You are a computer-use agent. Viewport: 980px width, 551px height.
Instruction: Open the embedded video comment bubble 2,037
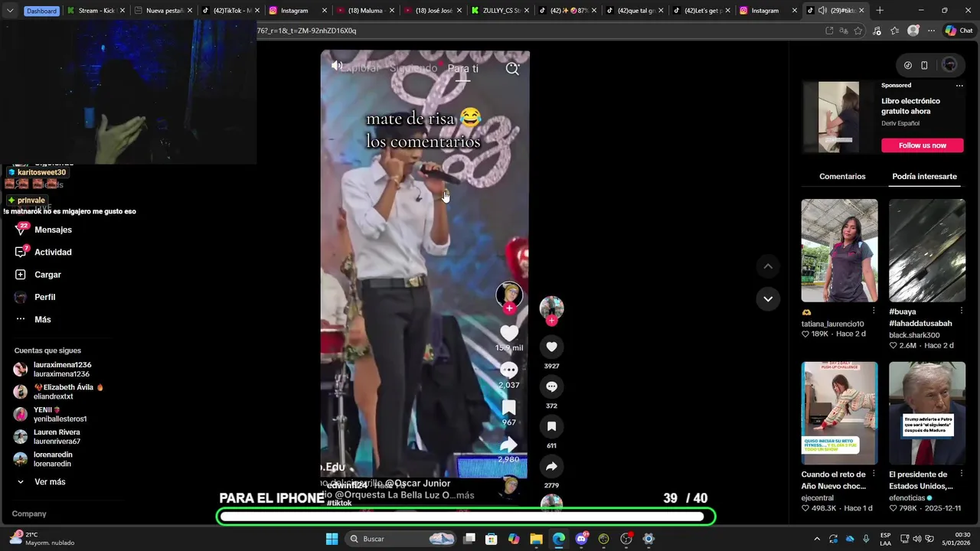(509, 370)
